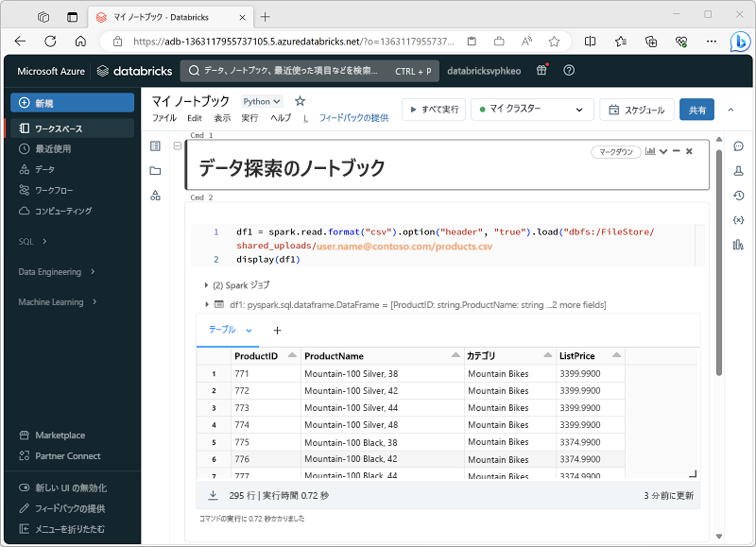The height and width of the screenshot is (547, 756).
Task: Collapse the Cmd 1 cell with the minus toggle
Action: tap(179, 146)
